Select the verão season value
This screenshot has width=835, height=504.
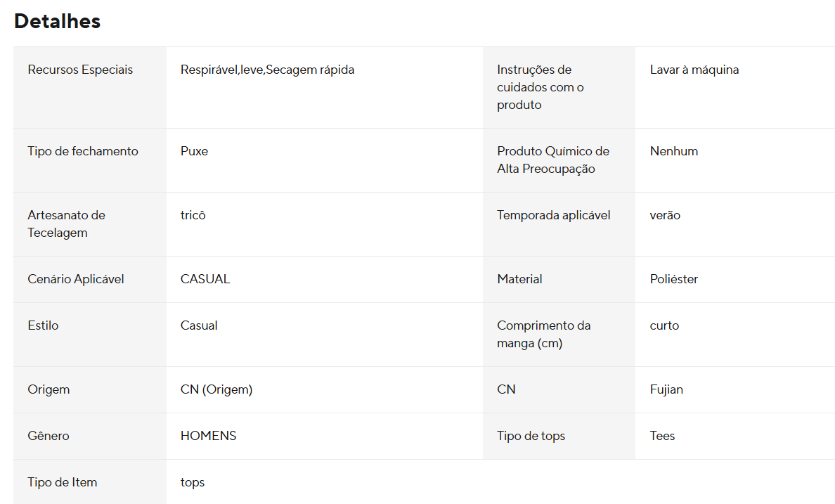tap(665, 216)
